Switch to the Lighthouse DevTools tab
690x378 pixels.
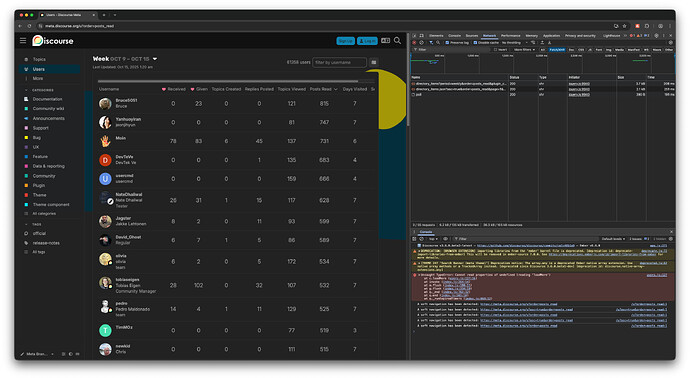point(611,36)
